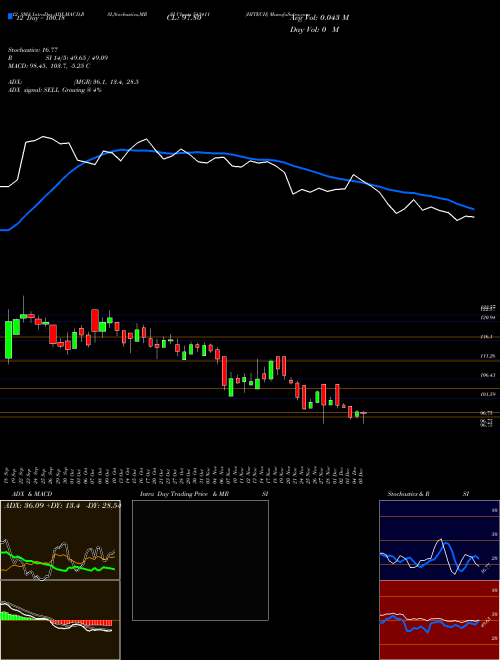Click the 'SI 14/3: 49.65 / 49.09' reading
500x660 pixels.
77,58
